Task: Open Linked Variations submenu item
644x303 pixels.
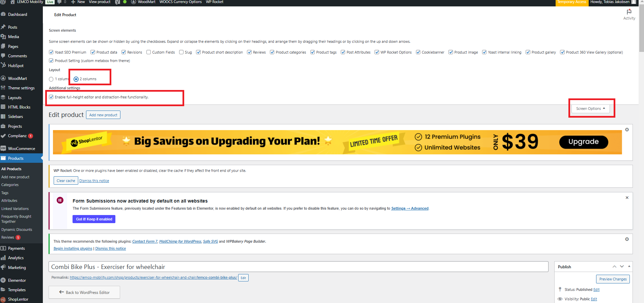Action: click(x=15, y=209)
